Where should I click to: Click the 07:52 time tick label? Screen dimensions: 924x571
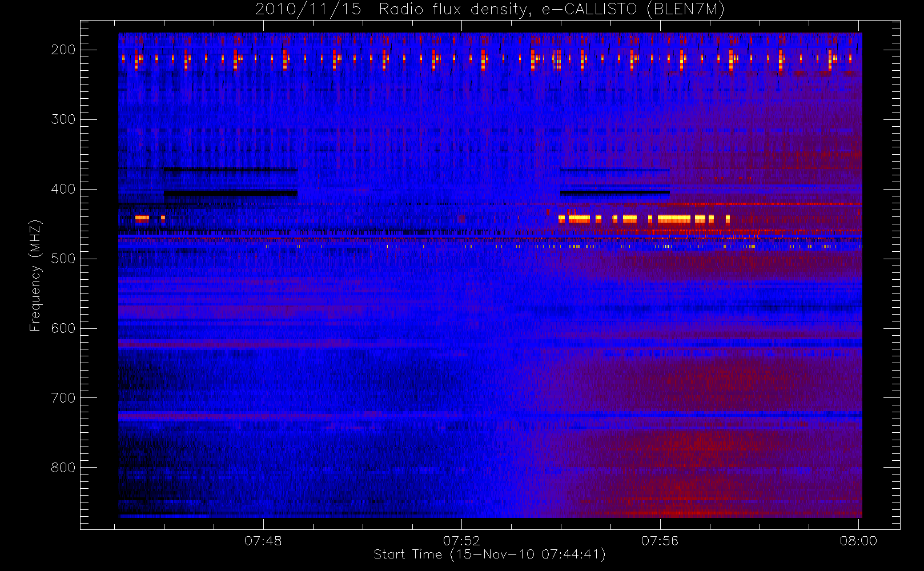pyautogui.click(x=461, y=541)
